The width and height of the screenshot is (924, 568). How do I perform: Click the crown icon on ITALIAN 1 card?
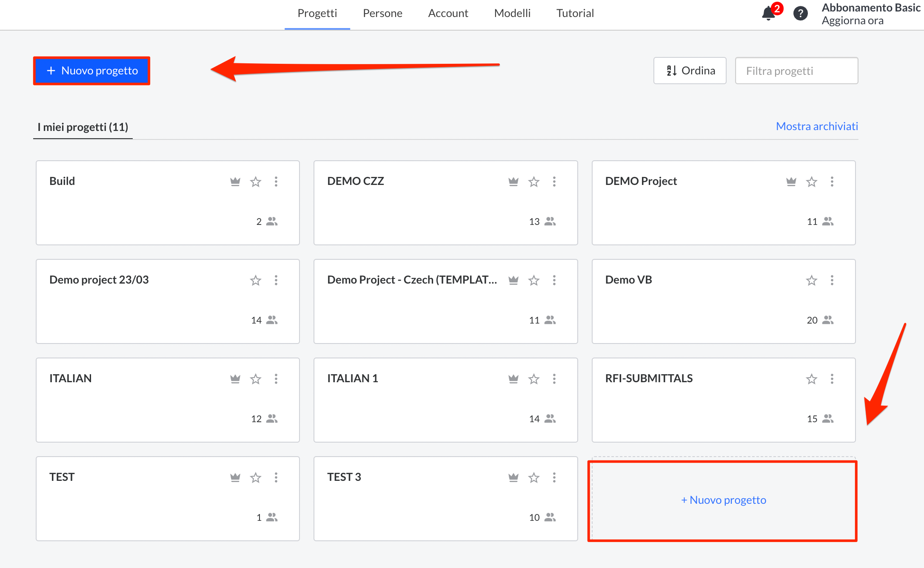coord(513,379)
